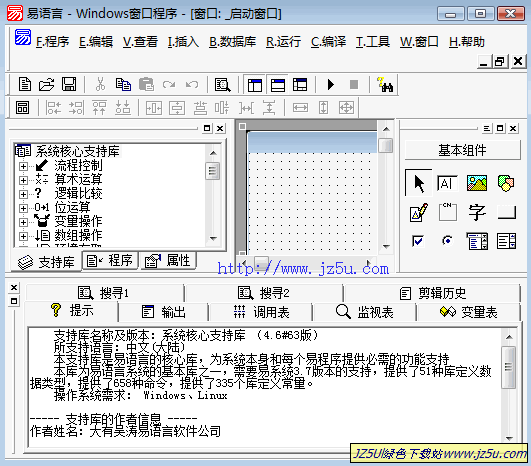Viewport: 531px width, 466px height.
Task: Click the 基本组件 category button
Action: (463, 150)
